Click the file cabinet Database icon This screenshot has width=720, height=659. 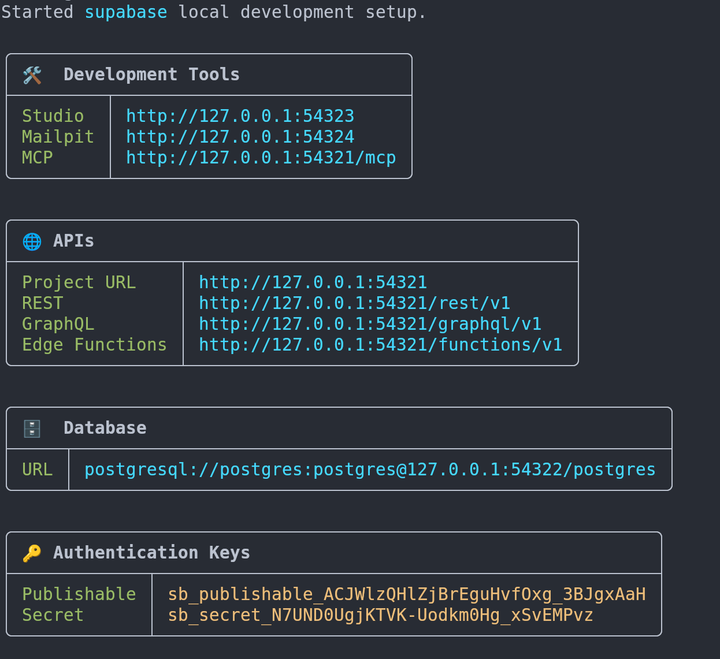click(x=32, y=428)
